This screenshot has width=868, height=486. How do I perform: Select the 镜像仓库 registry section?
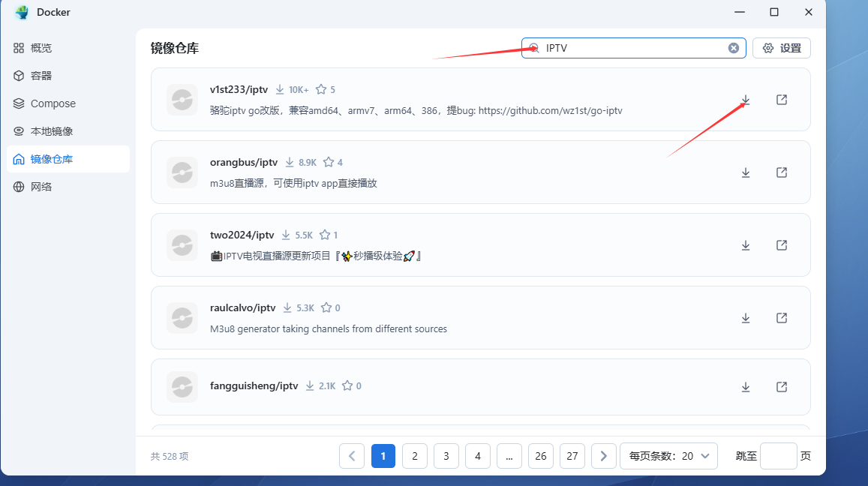[x=68, y=159]
